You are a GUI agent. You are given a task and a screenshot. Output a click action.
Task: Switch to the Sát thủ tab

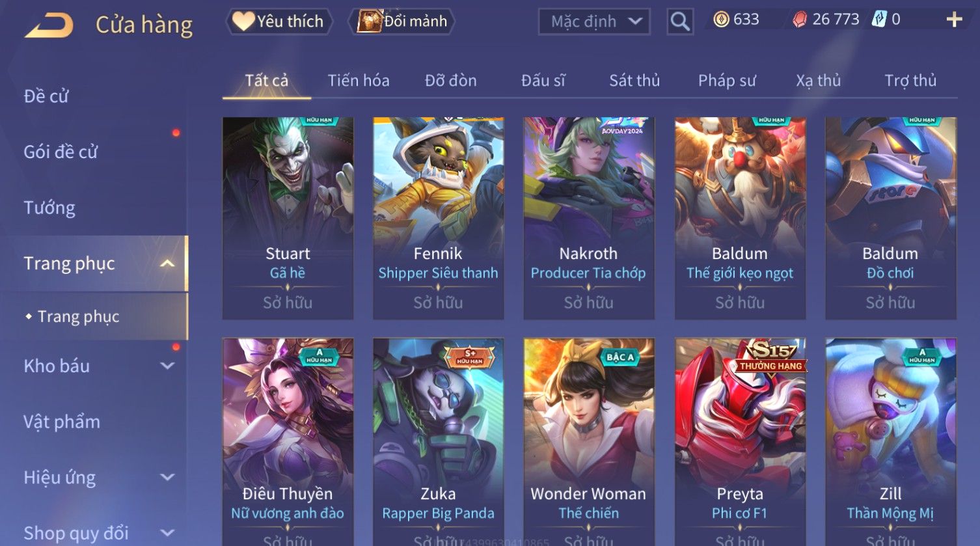coord(634,81)
